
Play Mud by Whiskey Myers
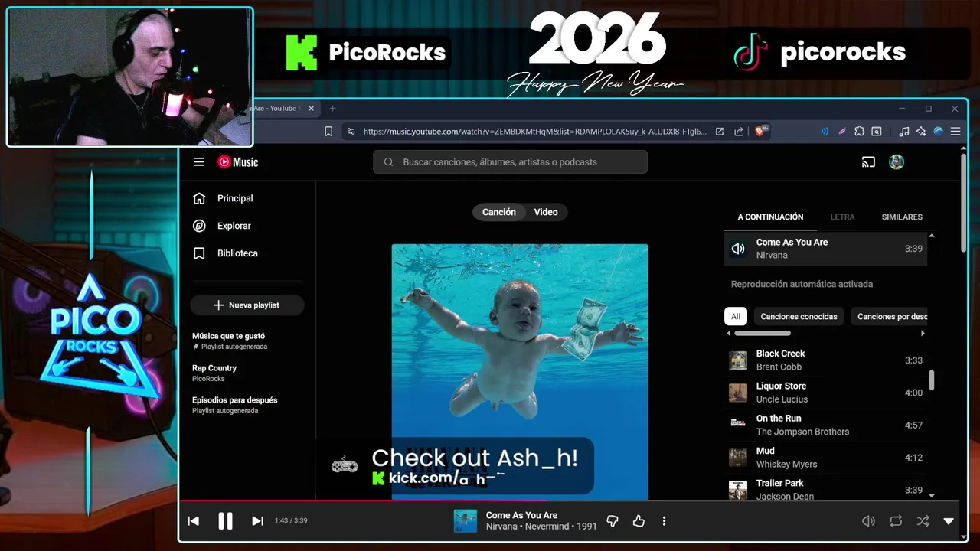pyautogui.click(x=825, y=458)
